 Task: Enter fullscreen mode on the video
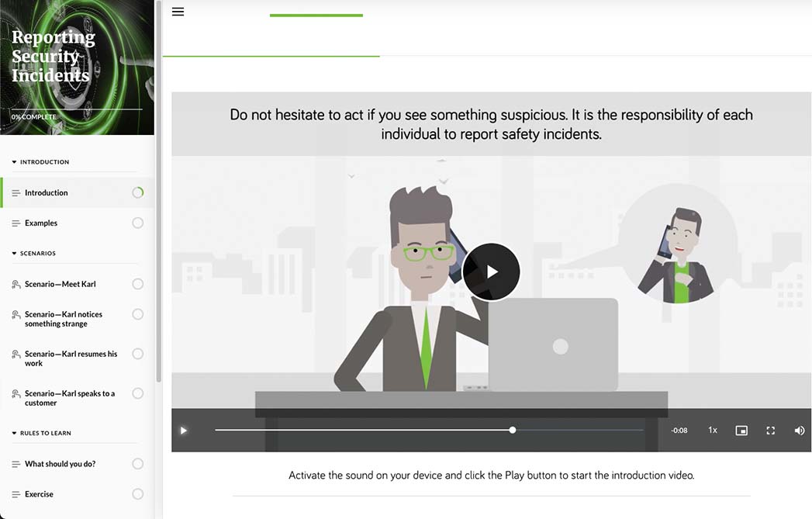[x=770, y=430]
